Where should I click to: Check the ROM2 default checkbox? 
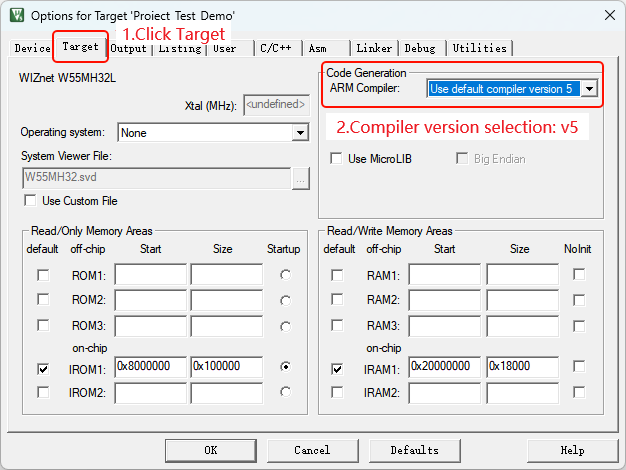[x=43, y=299]
